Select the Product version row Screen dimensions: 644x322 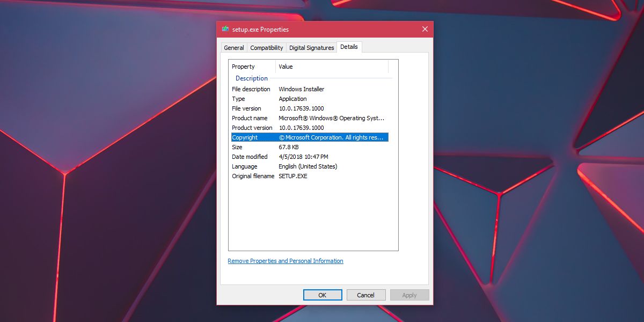(x=310, y=128)
